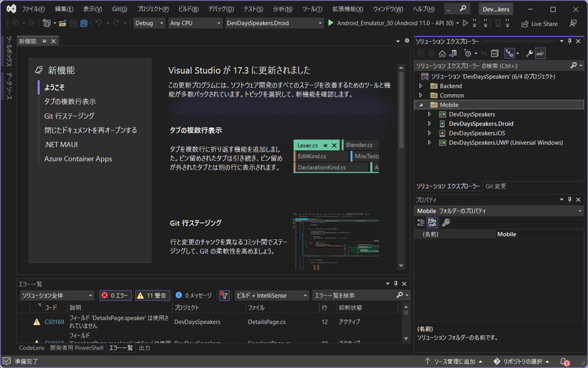This screenshot has height=368, width=588.
Task: Open the DevDaysSpeakers.Droid startup project dropdown
Action: (275, 23)
